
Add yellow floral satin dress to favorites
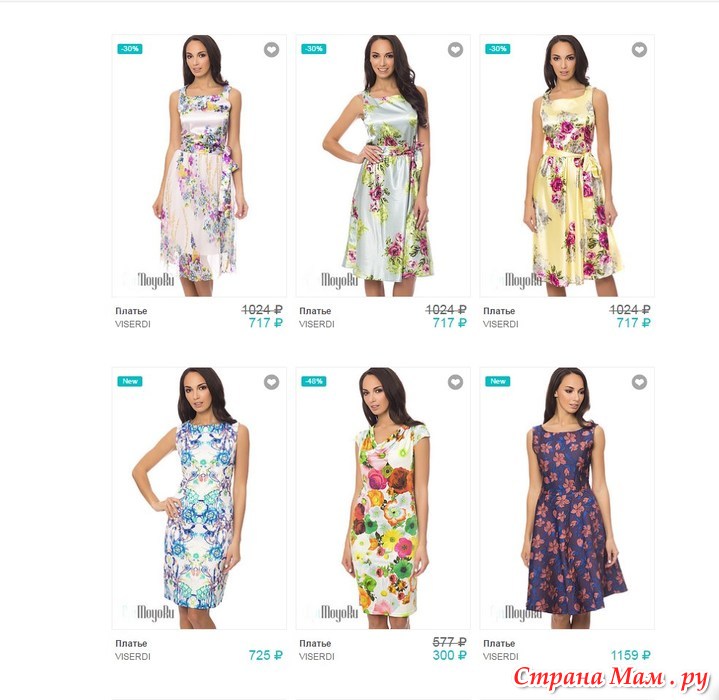639,50
